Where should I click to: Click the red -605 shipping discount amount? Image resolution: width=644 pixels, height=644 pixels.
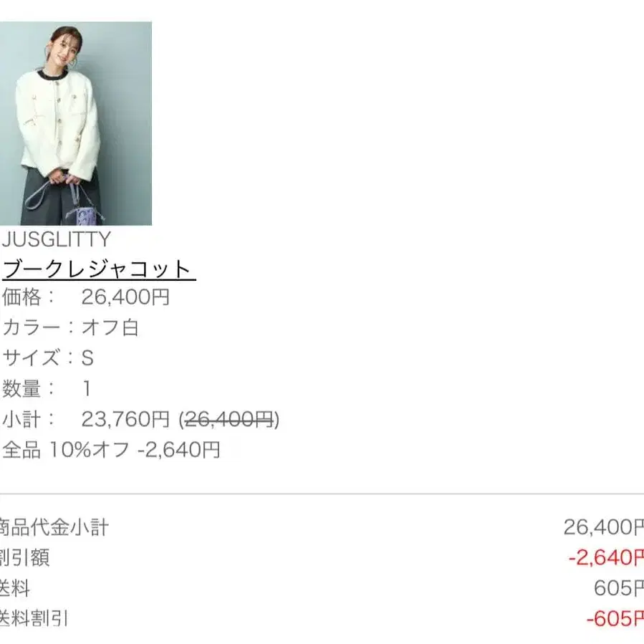[615, 618]
